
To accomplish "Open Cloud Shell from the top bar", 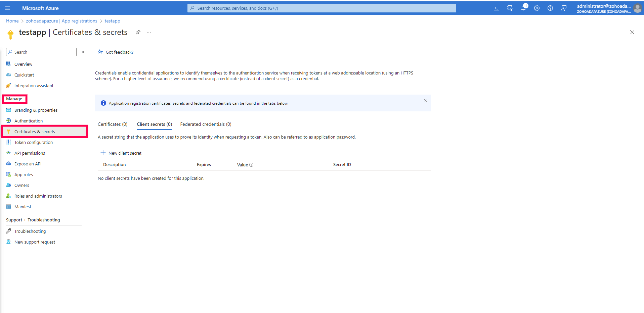I will [x=496, y=8].
